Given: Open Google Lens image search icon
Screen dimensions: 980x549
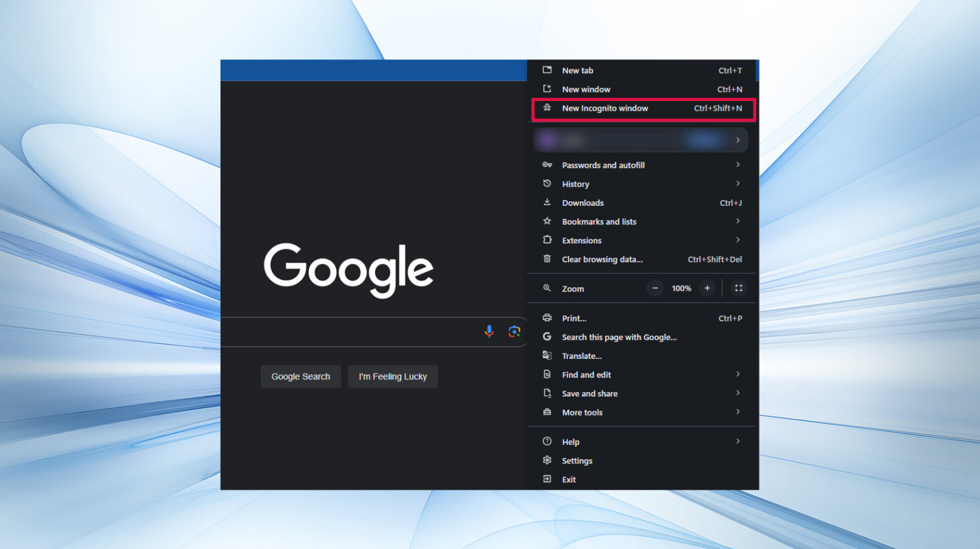Looking at the screenshot, I should pos(514,331).
